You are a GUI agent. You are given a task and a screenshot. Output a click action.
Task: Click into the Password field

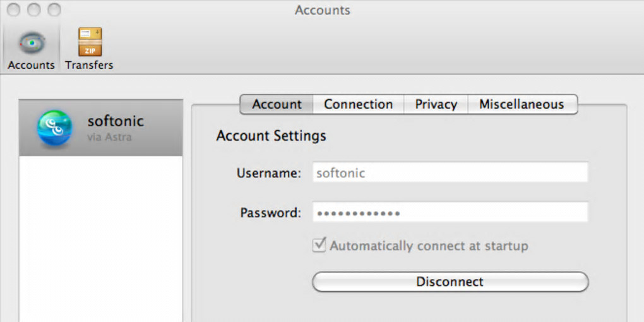[x=450, y=213]
